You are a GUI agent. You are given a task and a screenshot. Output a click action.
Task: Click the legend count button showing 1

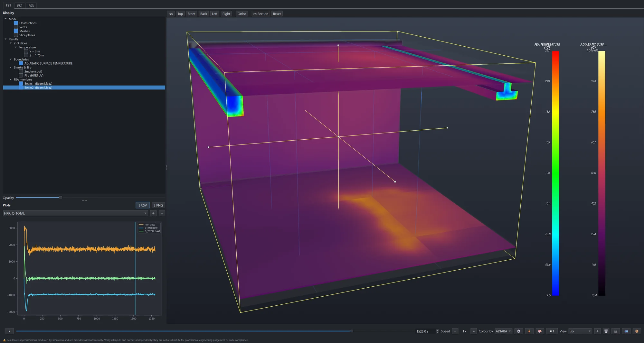point(552,331)
